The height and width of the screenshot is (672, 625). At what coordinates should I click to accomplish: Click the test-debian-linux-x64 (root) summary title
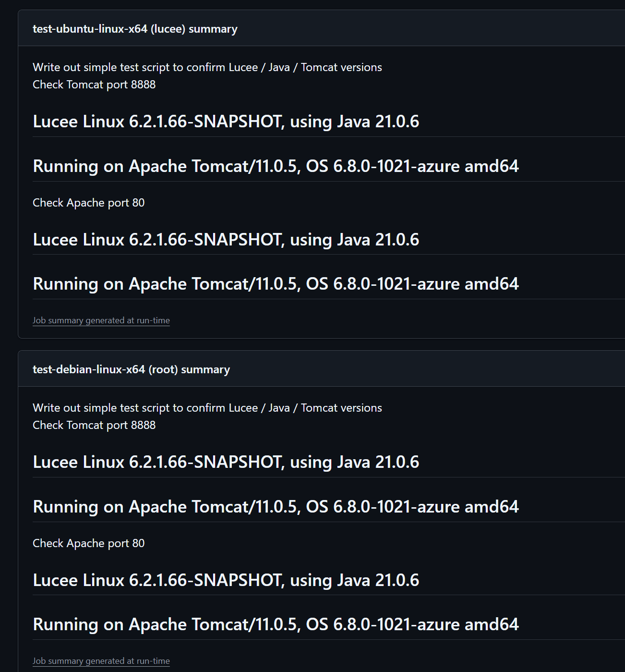(x=131, y=369)
